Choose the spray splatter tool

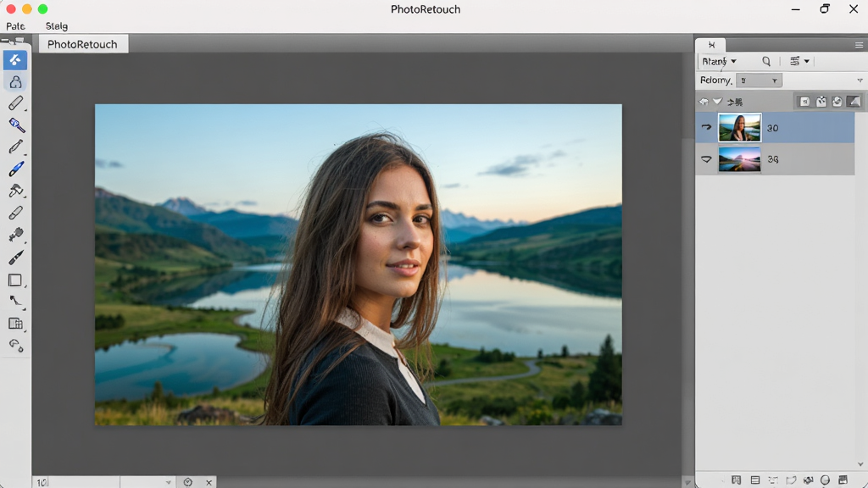tap(15, 235)
